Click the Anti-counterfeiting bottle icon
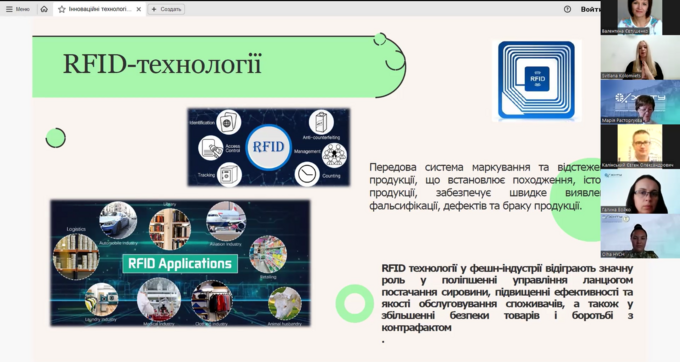The width and height of the screenshot is (680, 362). (321, 122)
